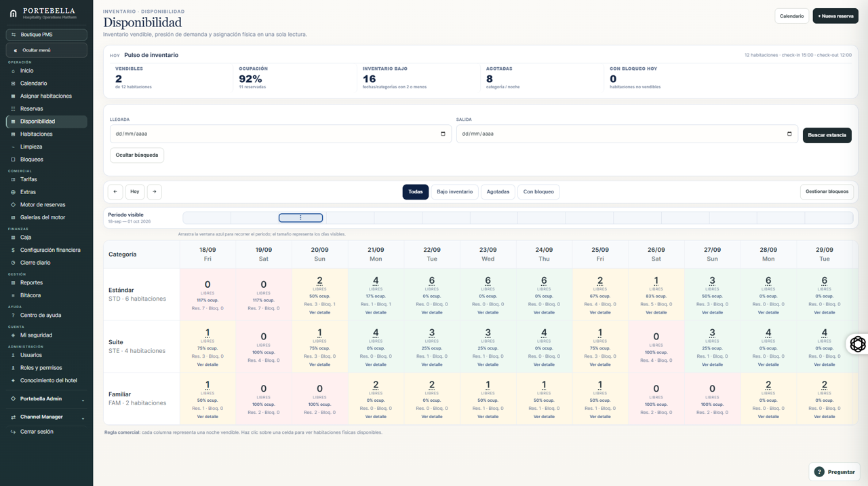The height and width of the screenshot is (486, 868).
Task: Open the floating assistant icon at right edge
Action: (x=857, y=344)
